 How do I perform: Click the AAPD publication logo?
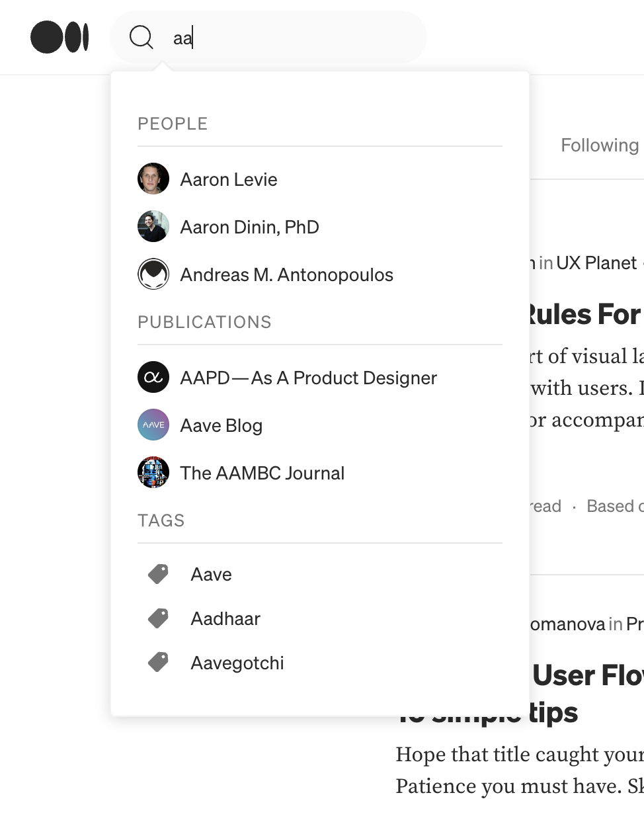pyautogui.click(x=153, y=378)
